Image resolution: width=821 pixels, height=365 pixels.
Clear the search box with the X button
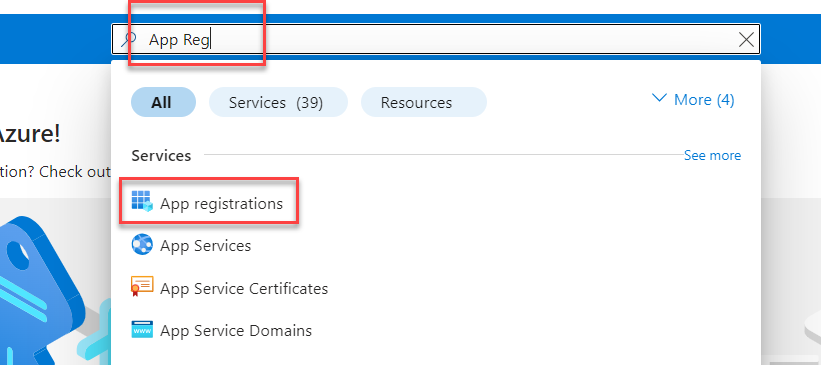[x=746, y=39]
